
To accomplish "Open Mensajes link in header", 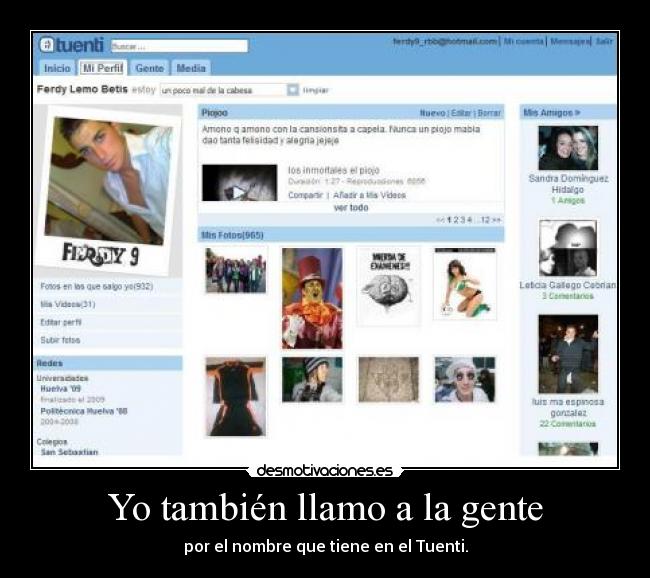I will pos(570,41).
